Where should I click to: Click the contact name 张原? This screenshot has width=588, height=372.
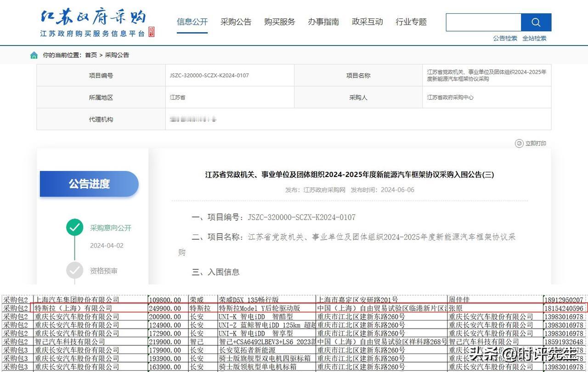456,308
